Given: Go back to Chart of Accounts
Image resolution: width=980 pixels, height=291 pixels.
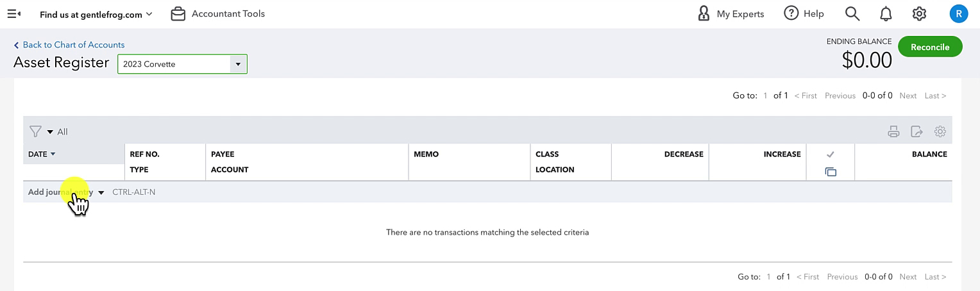Looking at the screenshot, I should pyautogui.click(x=69, y=45).
